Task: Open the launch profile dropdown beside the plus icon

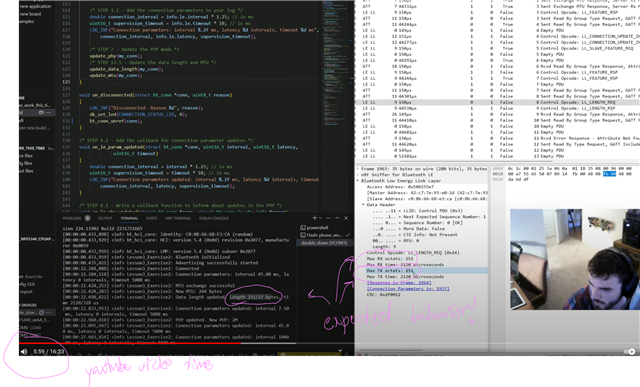Action: coord(320,218)
